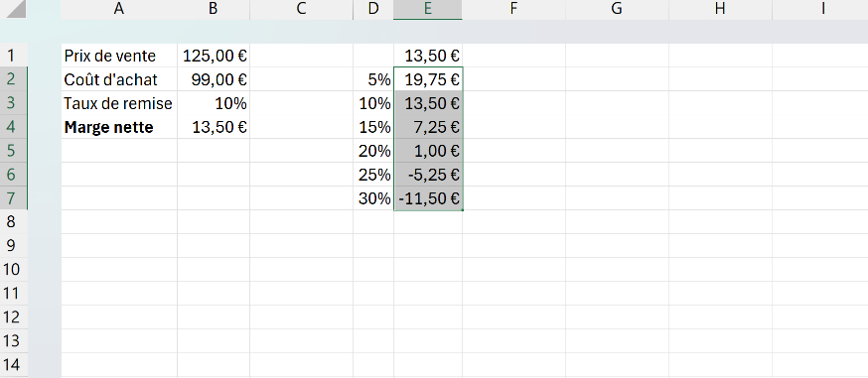Select the 25% cell in column D

pyautogui.click(x=373, y=175)
